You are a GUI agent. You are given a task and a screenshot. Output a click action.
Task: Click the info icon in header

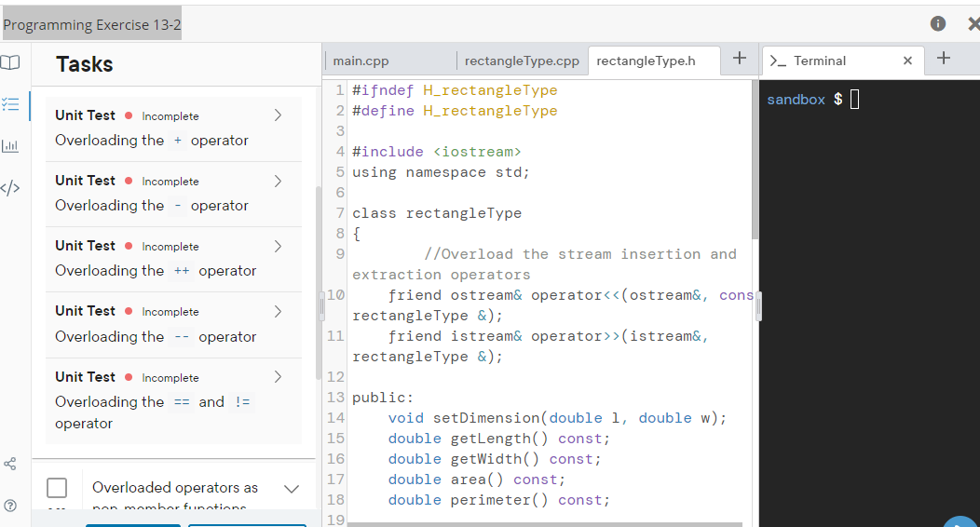(x=937, y=23)
